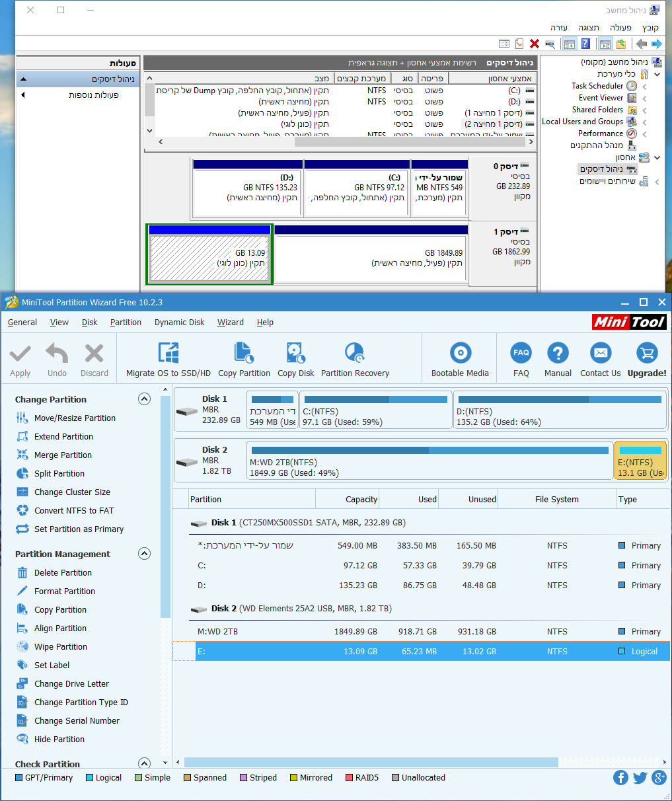The height and width of the screenshot is (801, 672).
Task: Select Change Cluster Size action
Action: tap(63, 492)
